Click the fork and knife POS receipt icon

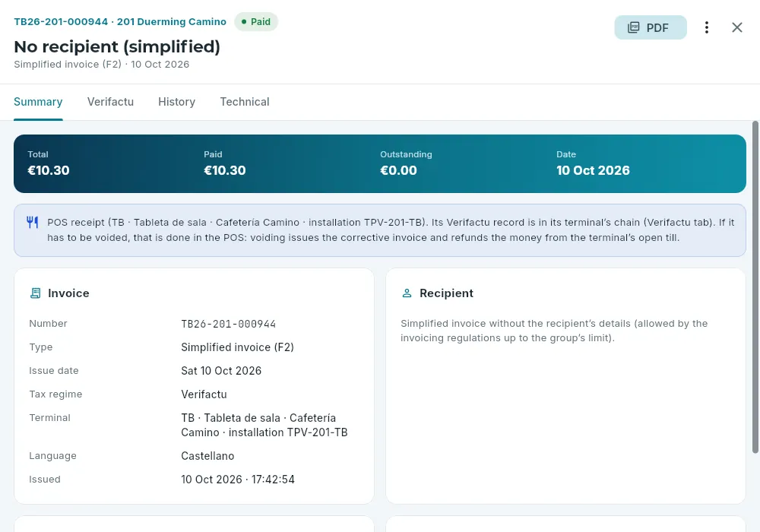(x=33, y=223)
